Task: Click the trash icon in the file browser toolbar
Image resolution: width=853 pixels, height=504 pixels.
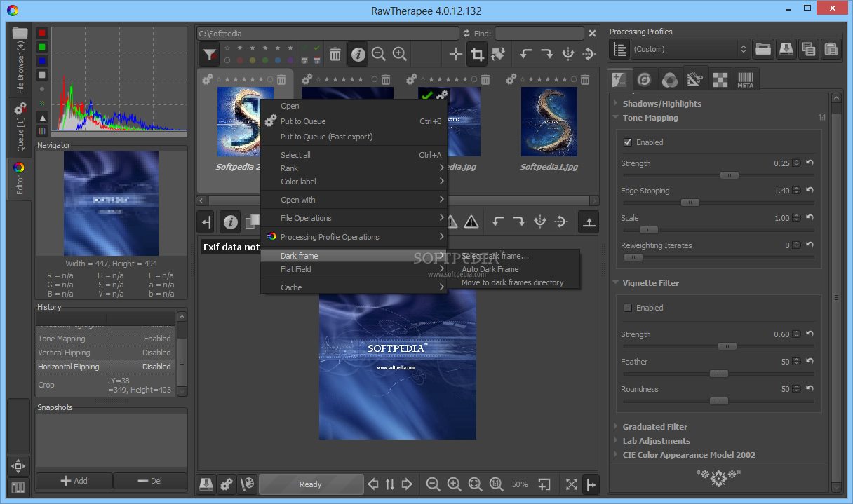Action: pos(335,54)
